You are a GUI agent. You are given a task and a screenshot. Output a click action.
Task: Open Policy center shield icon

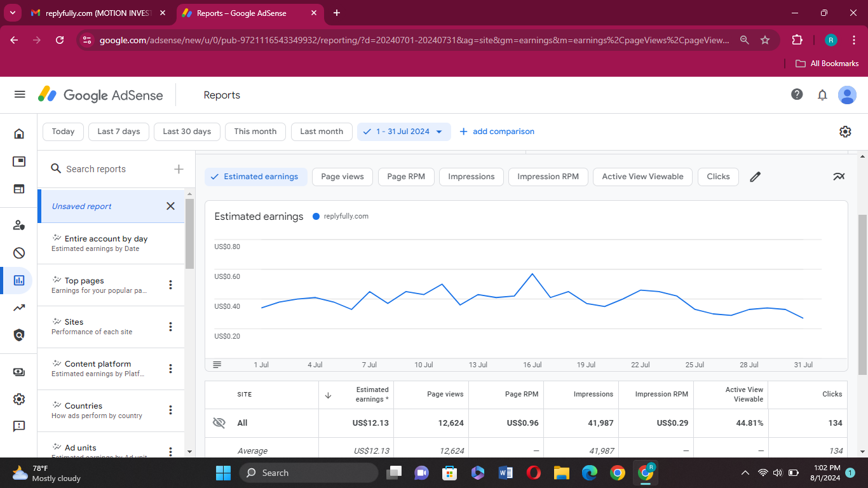tap(19, 335)
